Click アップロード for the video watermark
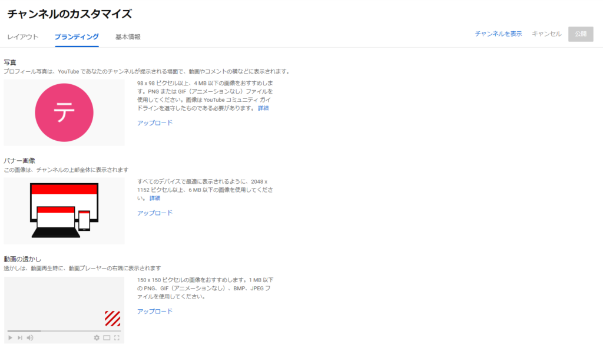603x364 pixels. pyautogui.click(x=155, y=312)
